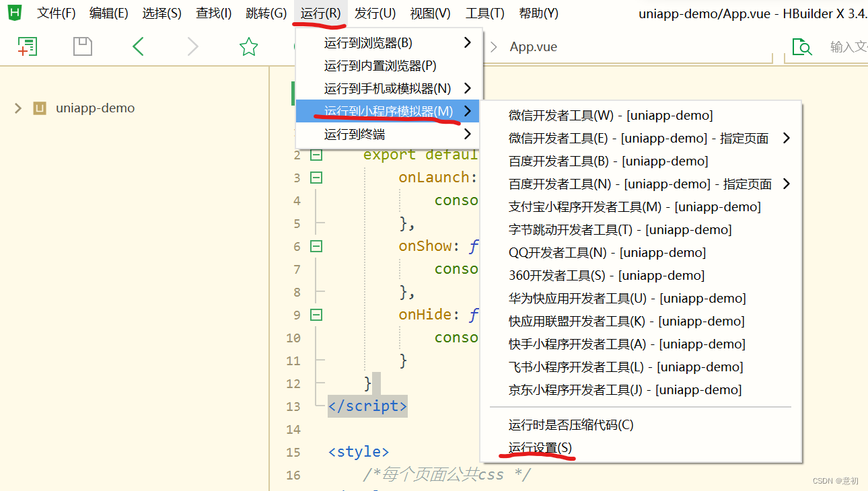
Task: Run in 微信开发者工具(W) - [uniapp-demo]
Action: pos(641,116)
